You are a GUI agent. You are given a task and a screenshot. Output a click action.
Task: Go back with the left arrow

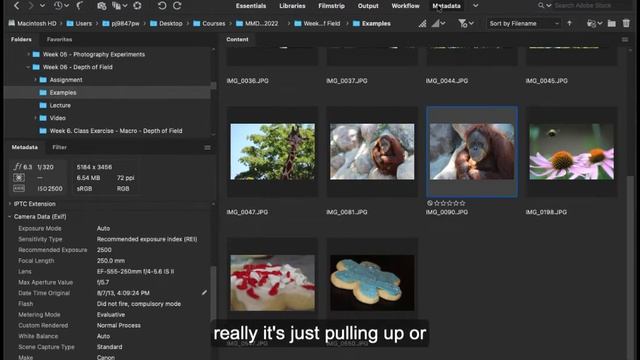(17, 6)
